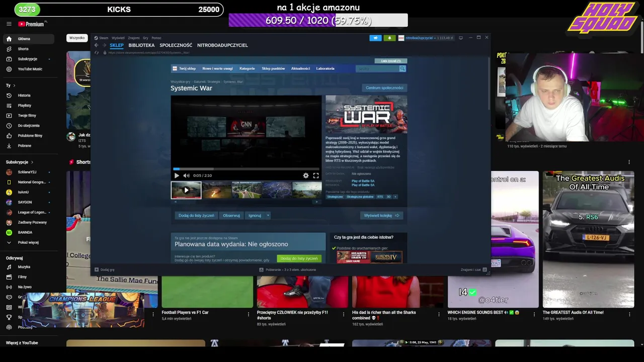Screen dimensions: 644x362
Task: Open Twoje filmy in sidebar
Action: click(x=28, y=115)
